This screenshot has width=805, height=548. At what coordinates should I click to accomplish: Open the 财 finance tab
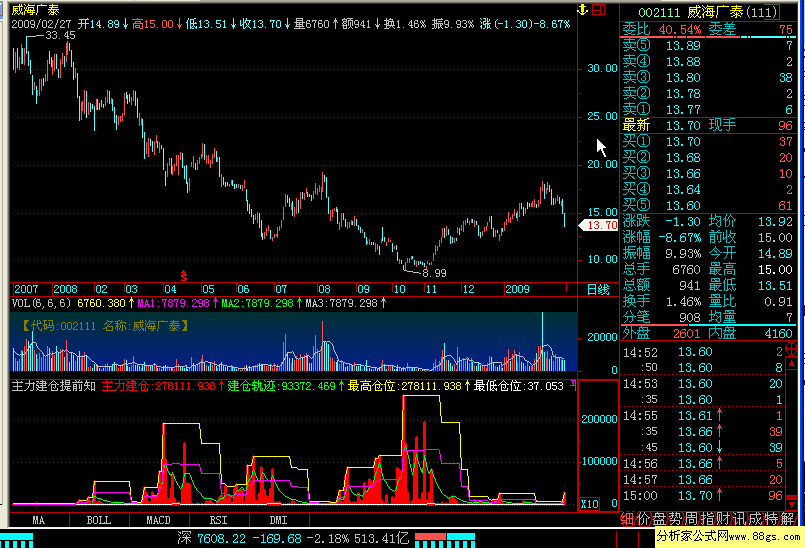click(x=723, y=519)
